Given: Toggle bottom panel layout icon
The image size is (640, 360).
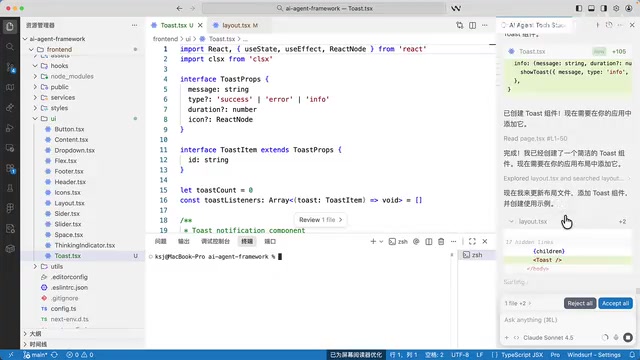Looking at the screenshot, I should click(591, 8).
